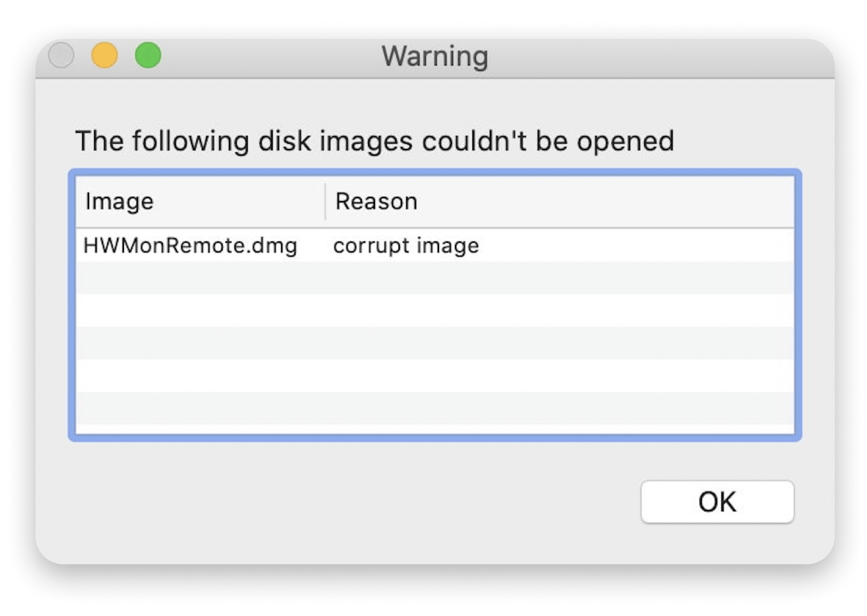Screen dimensions: 867x616
Task: Sort by the Image column header
Action: (x=119, y=201)
